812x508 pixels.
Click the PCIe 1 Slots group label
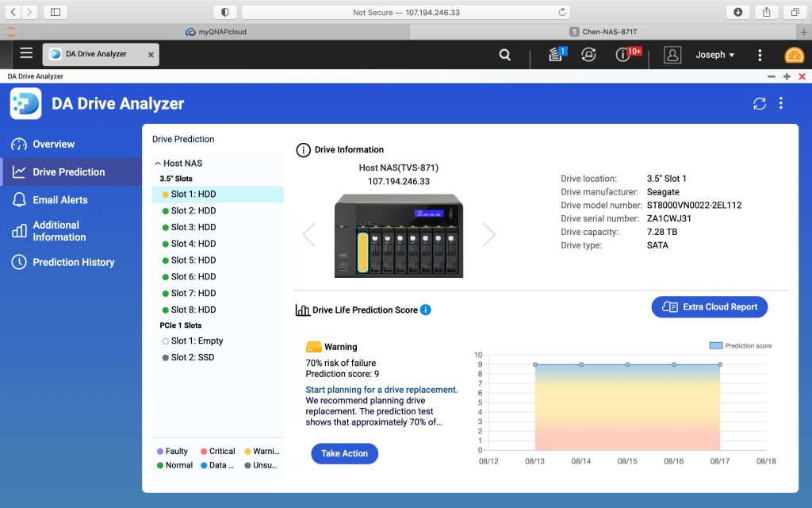[x=181, y=325]
